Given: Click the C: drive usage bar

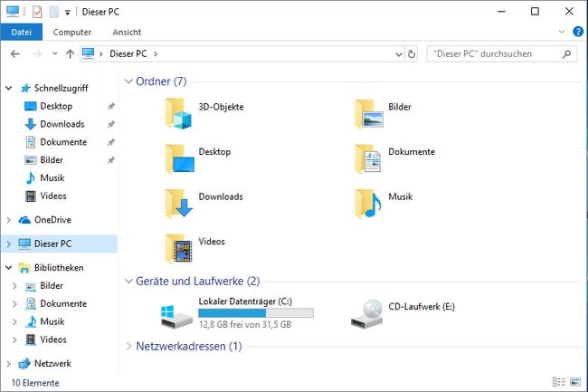Looking at the screenshot, I should (x=256, y=313).
